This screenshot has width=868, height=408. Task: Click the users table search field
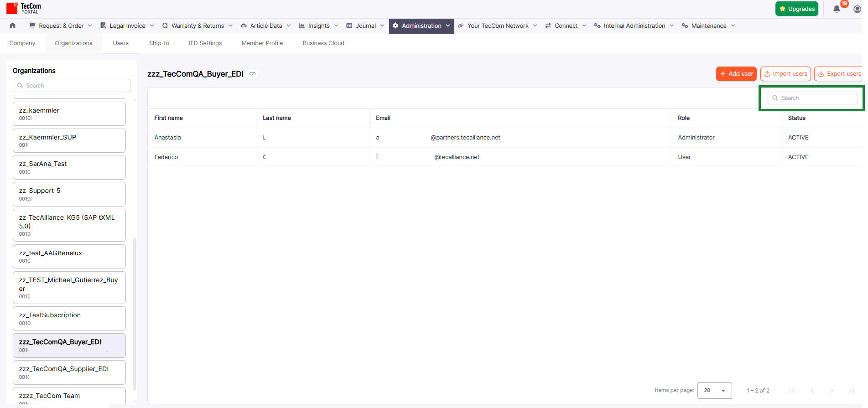tap(813, 98)
